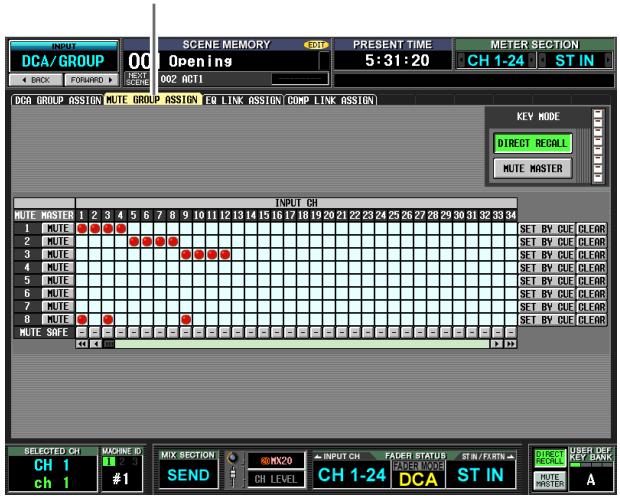
Task: Click the yellow EDIT indicator in Scene Memory
Action: coord(316,45)
